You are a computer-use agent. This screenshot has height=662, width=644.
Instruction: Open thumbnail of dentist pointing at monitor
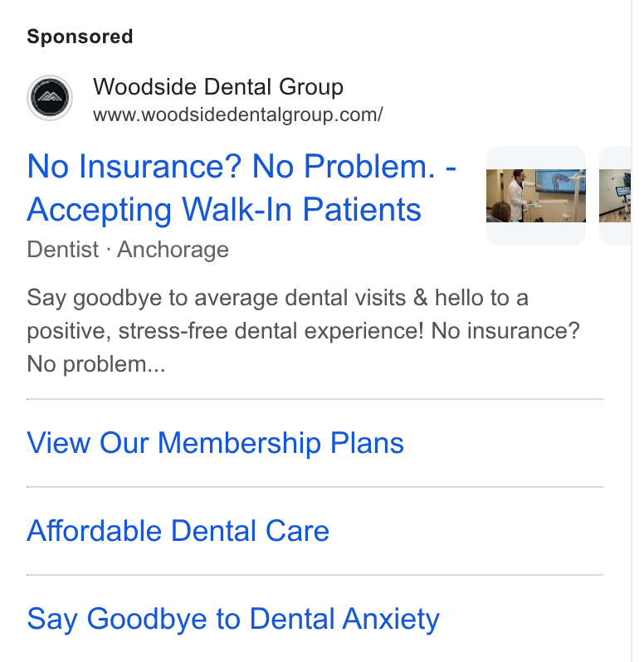click(x=536, y=196)
